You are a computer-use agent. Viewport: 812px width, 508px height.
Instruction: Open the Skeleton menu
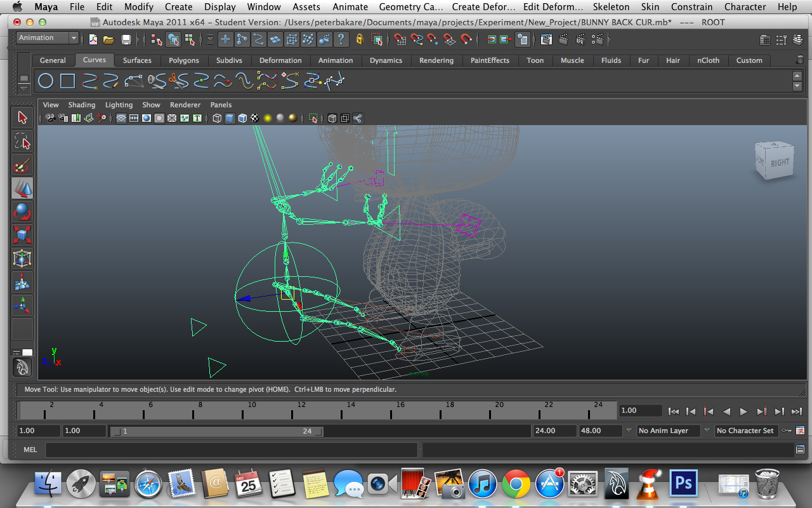coord(611,7)
